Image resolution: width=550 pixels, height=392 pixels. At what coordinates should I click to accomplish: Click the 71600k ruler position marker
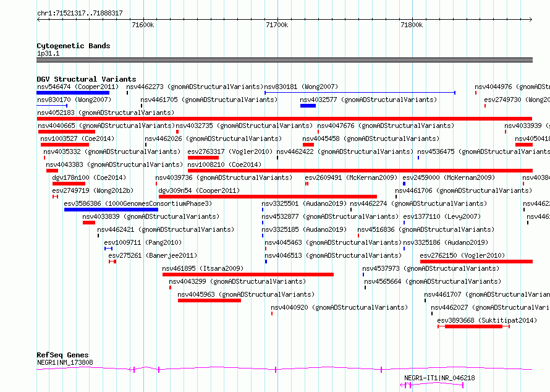click(143, 25)
